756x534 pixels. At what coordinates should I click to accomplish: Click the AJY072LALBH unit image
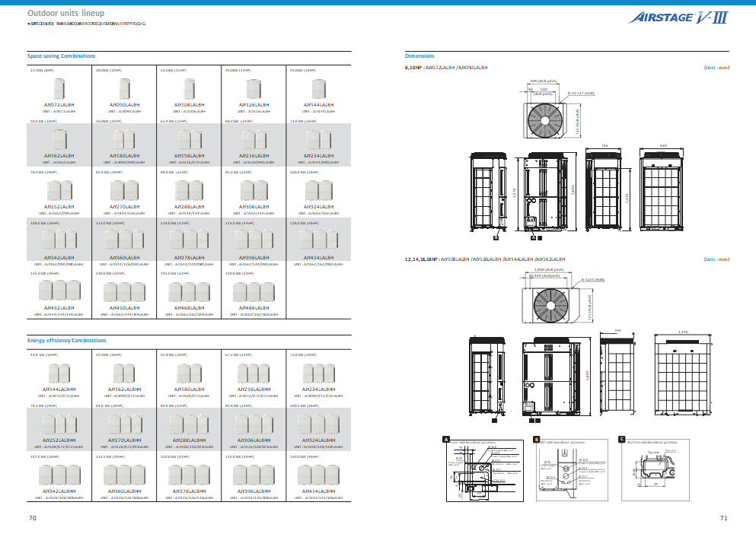pyautogui.click(x=59, y=89)
